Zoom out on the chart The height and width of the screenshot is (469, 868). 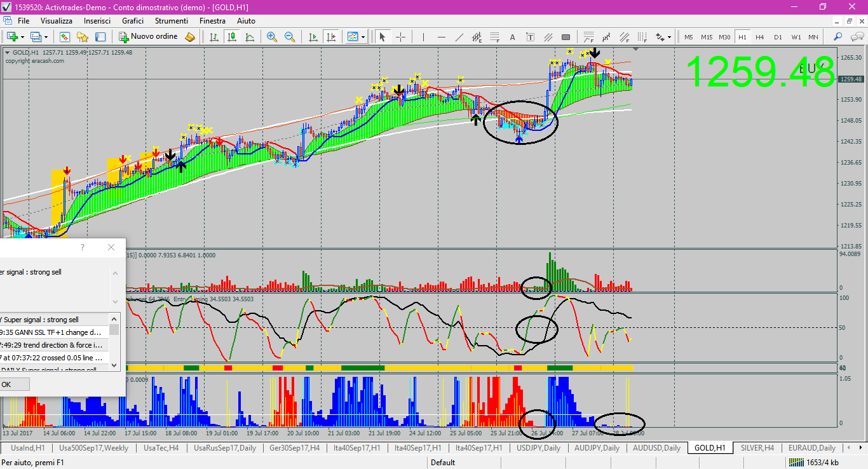tap(290, 37)
